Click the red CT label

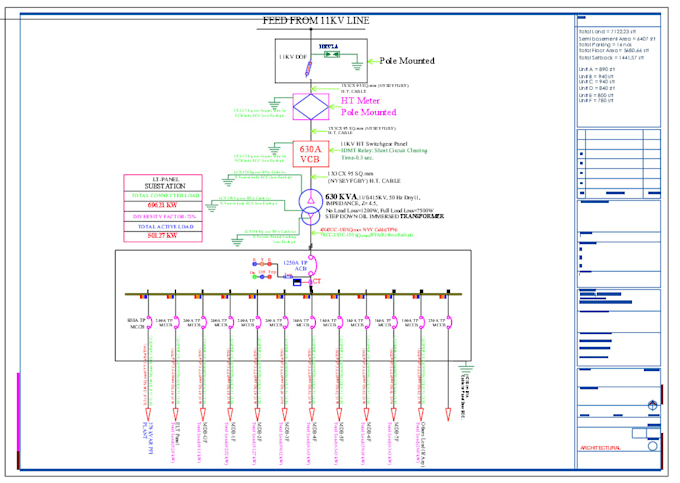click(x=317, y=281)
